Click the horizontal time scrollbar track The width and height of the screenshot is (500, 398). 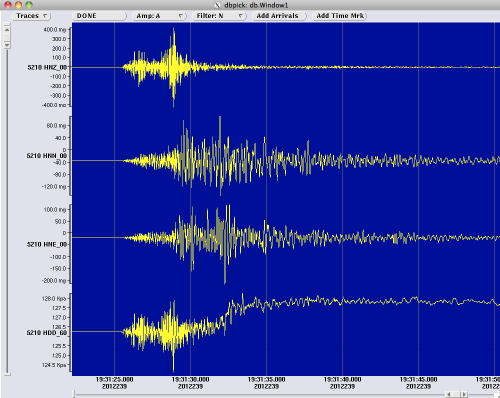point(260,395)
